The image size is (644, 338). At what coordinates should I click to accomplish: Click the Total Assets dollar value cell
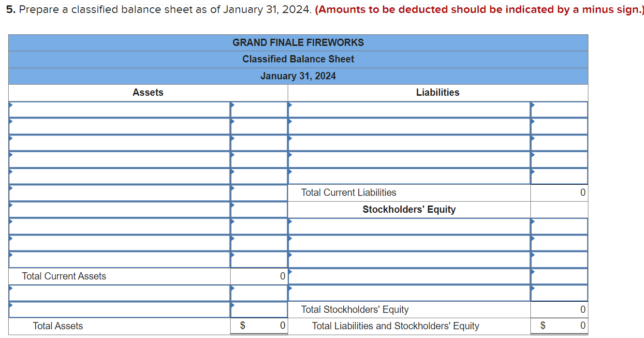[259, 326]
